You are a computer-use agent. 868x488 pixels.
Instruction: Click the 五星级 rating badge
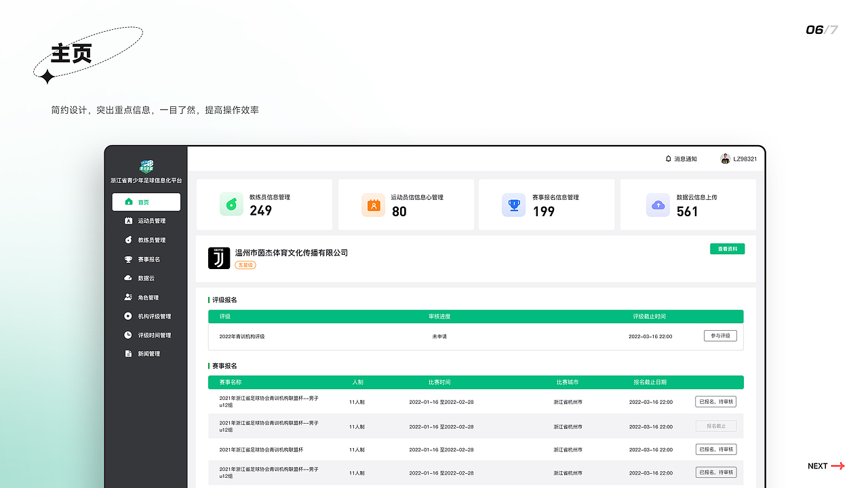245,265
